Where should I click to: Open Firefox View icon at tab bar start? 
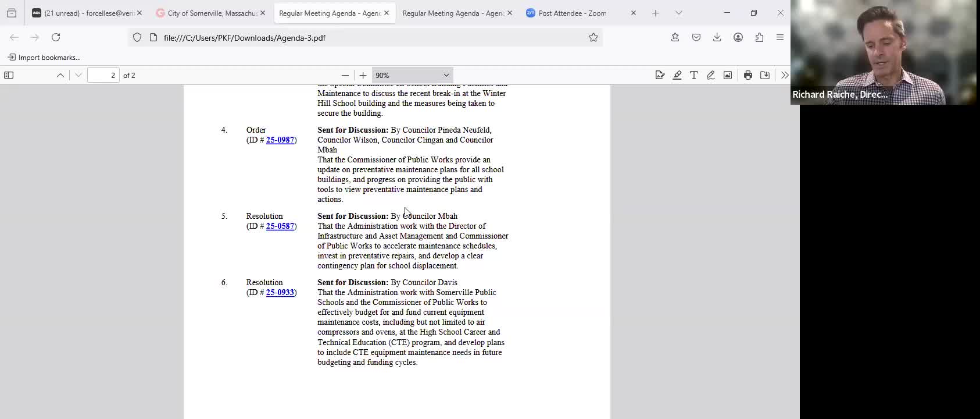click(12, 13)
